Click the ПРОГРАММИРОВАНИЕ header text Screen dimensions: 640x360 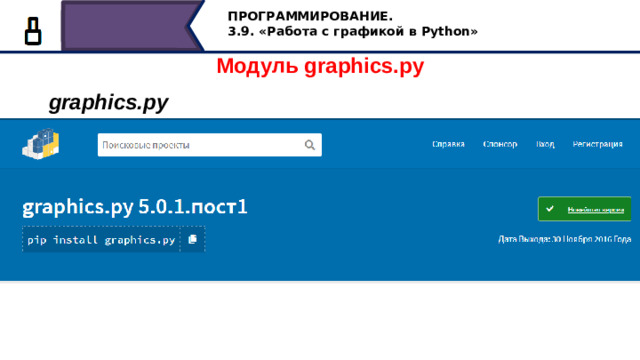tap(310, 16)
